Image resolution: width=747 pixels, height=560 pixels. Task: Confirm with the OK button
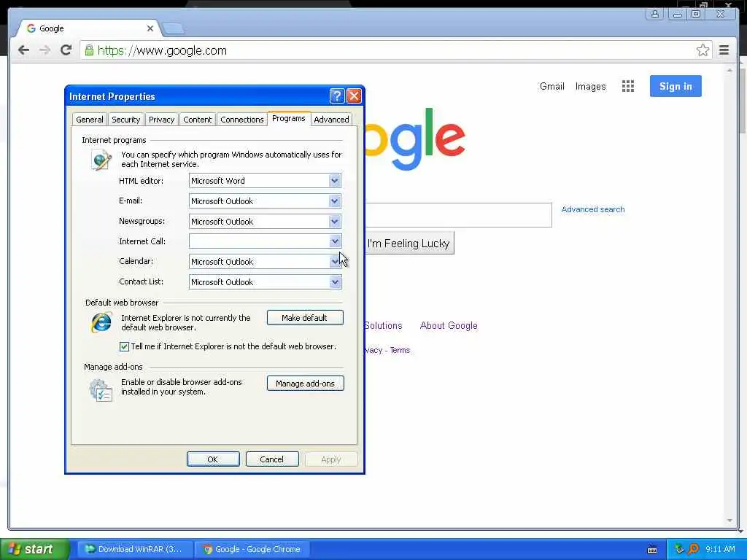tap(213, 459)
